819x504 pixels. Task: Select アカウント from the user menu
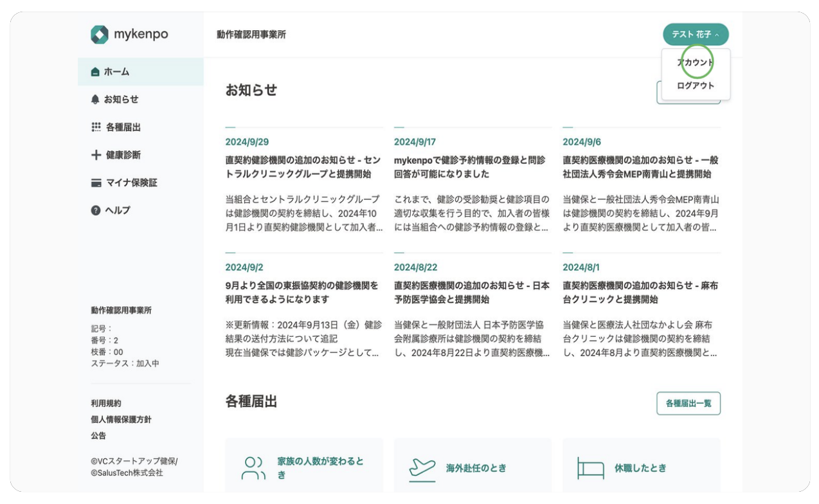(x=696, y=63)
